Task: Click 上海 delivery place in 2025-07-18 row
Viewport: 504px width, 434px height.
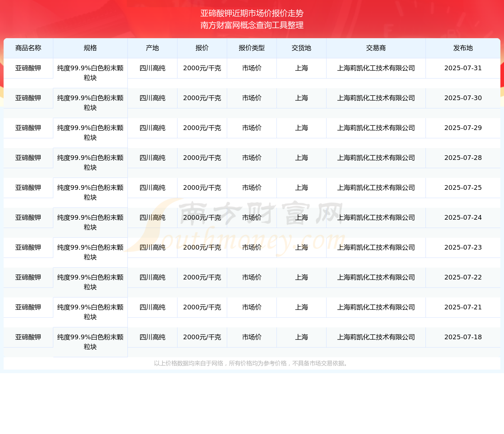Action: coord(302,337)
